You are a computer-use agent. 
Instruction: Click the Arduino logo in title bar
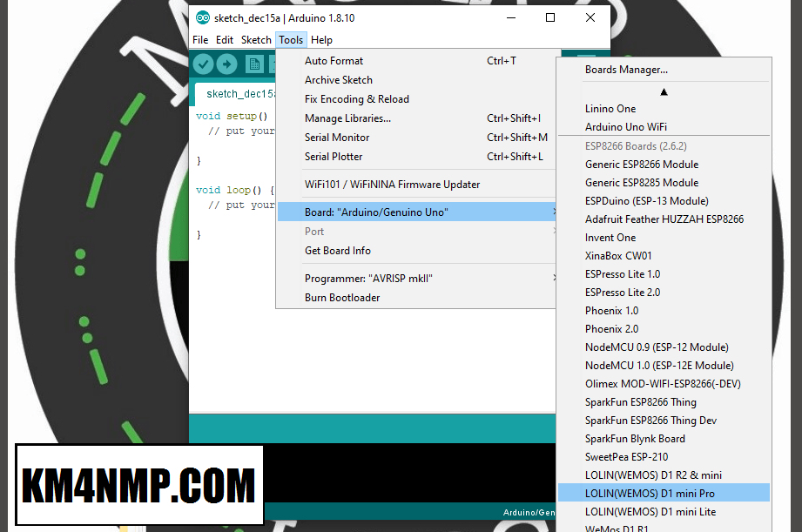(203, 17)
